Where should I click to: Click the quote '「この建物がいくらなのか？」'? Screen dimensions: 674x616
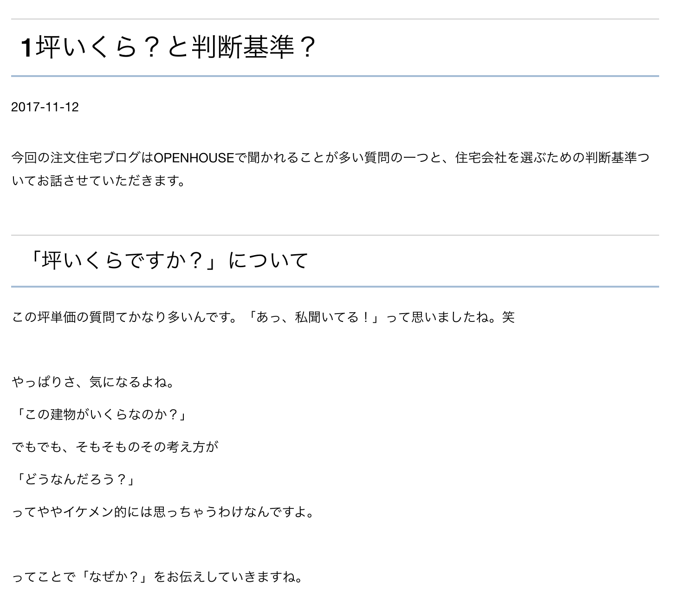pyautogui.click(x=100, y=415)
